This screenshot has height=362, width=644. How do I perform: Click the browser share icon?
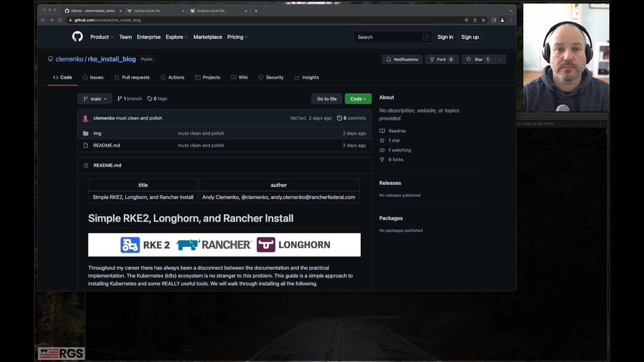[x=475, y=20]
